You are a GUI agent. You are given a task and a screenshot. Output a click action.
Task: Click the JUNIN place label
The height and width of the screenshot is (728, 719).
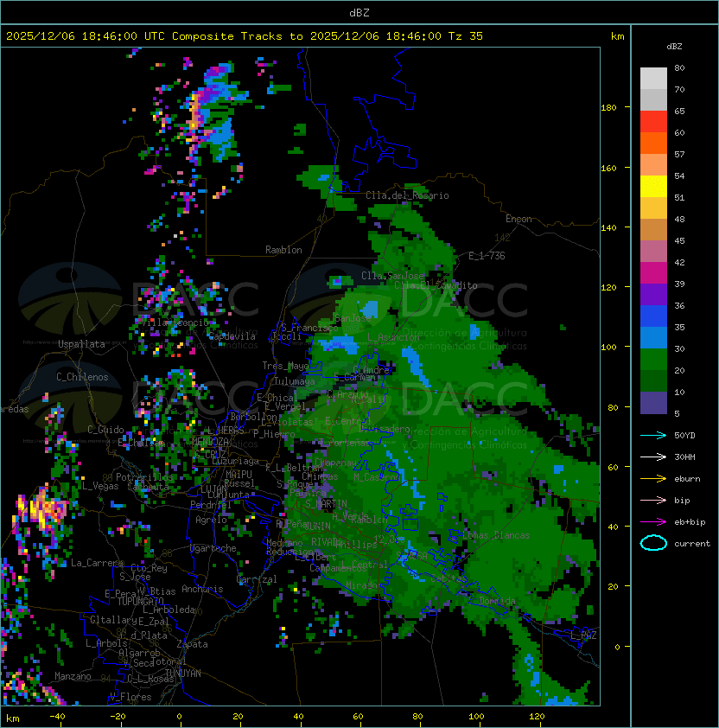[x=317, y=526]
